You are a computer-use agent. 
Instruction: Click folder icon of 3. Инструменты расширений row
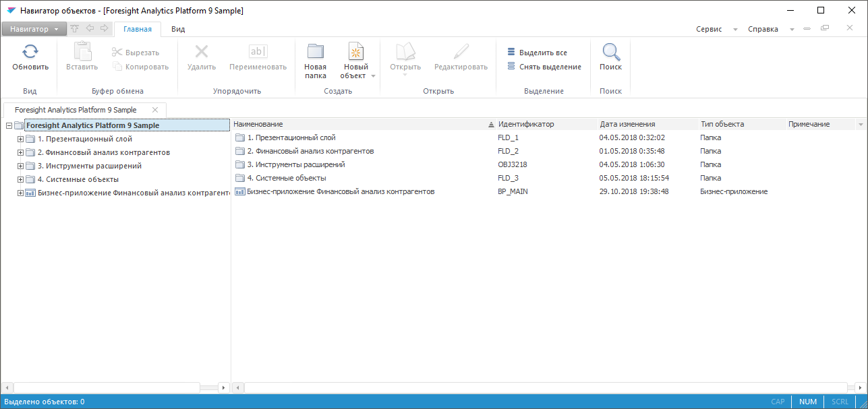tap(240, 164)
